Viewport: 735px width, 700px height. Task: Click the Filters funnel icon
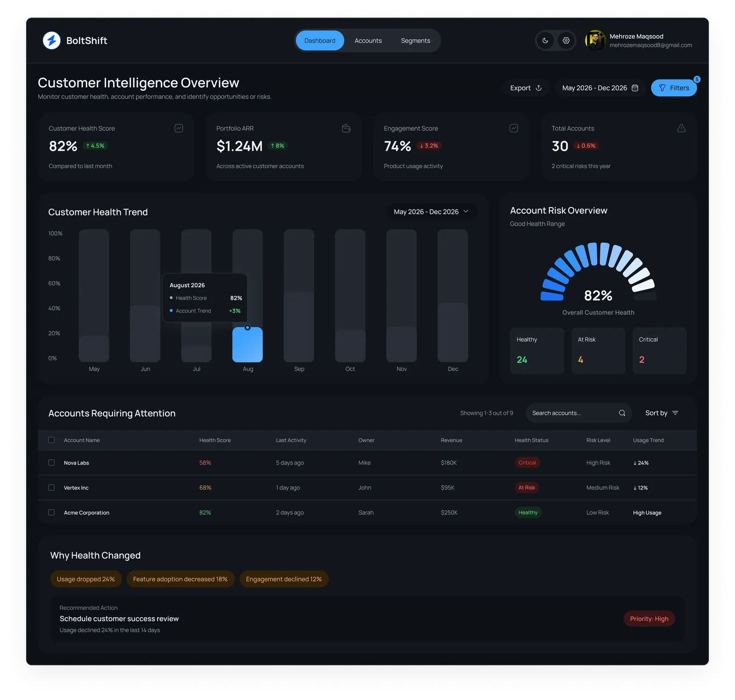(x=662, y=88)
